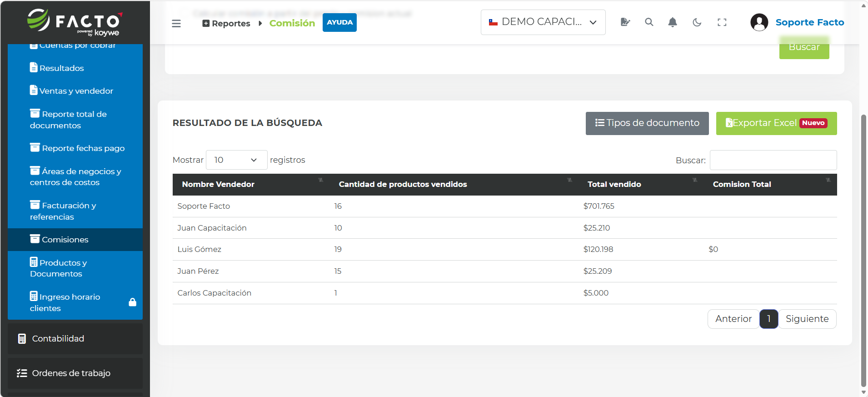
Task: Open notifications bell
Action: tap(673, 22)
